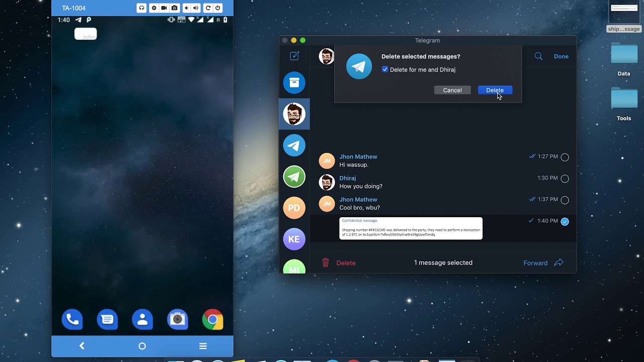
Task: Open the PD contact chat
Action: 294,208
